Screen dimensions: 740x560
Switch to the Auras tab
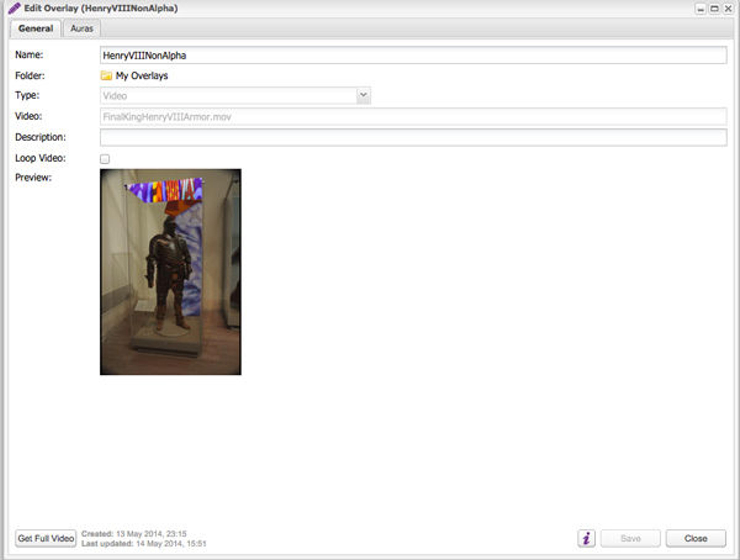coord(82,29)
